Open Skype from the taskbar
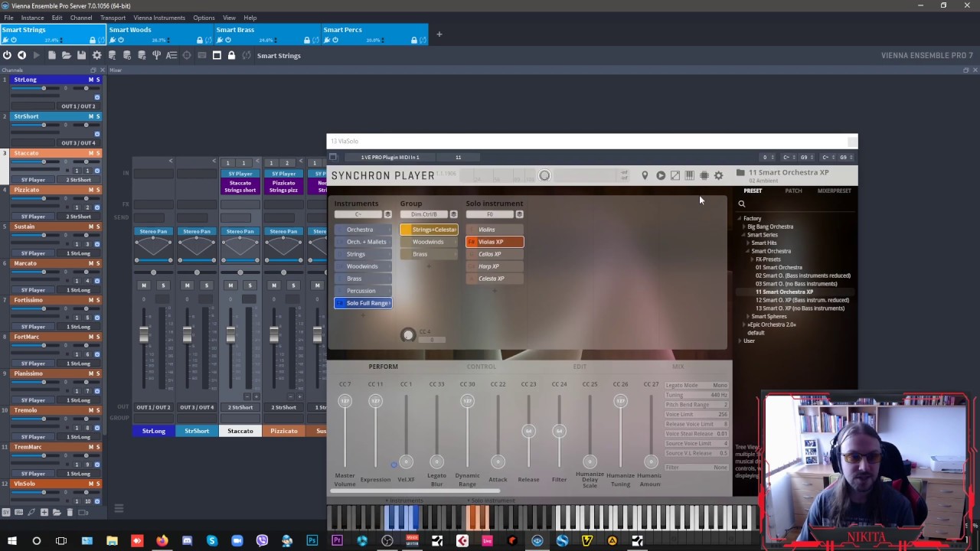The width and height of the screenshot is (980, 551). (x=212, y=541)
